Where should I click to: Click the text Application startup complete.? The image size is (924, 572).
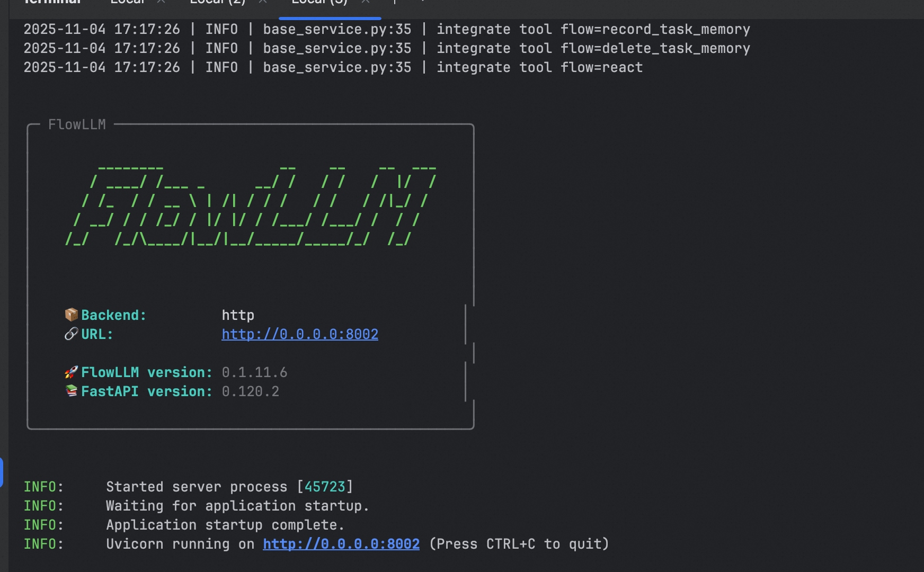point(225,525)
